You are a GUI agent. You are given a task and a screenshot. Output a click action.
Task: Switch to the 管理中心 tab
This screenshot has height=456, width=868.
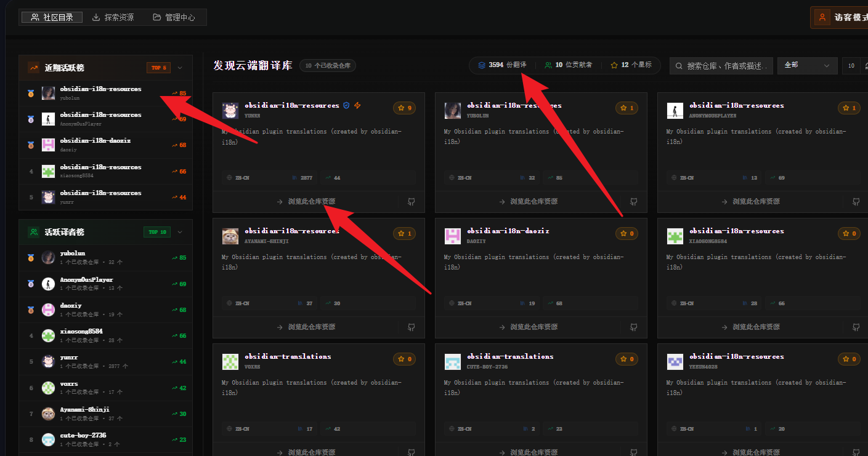(x=174, y=17)
